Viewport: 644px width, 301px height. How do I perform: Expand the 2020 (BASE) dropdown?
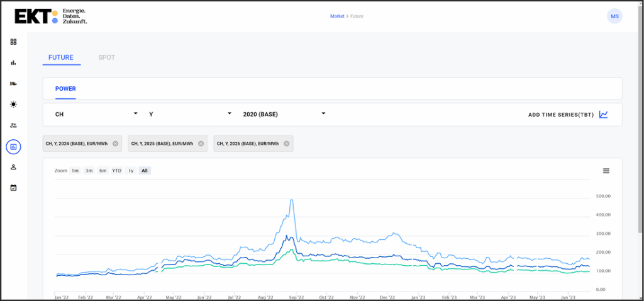pos(284,115)
